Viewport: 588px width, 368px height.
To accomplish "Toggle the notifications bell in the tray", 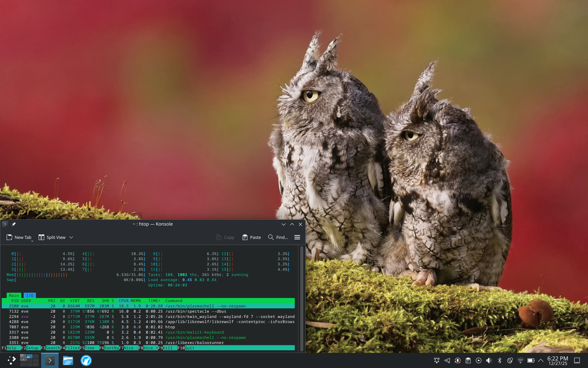I will pos(437,361).
